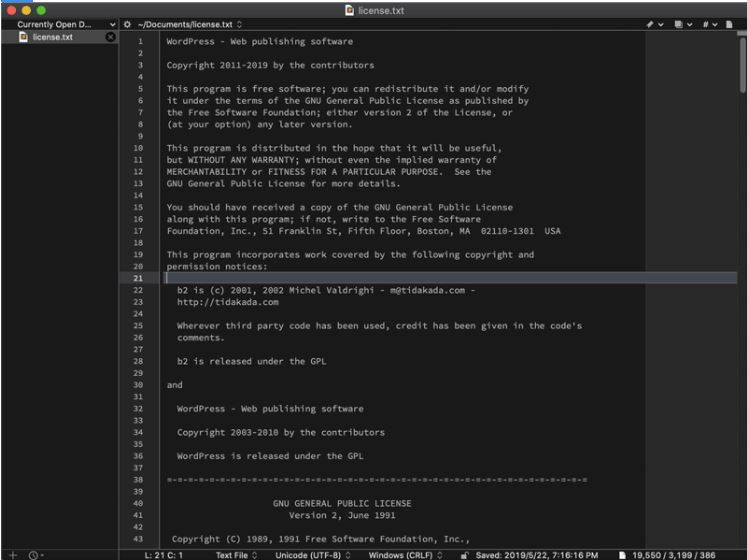Click the L: 21 C: 1 cursor position

[163, 555]
